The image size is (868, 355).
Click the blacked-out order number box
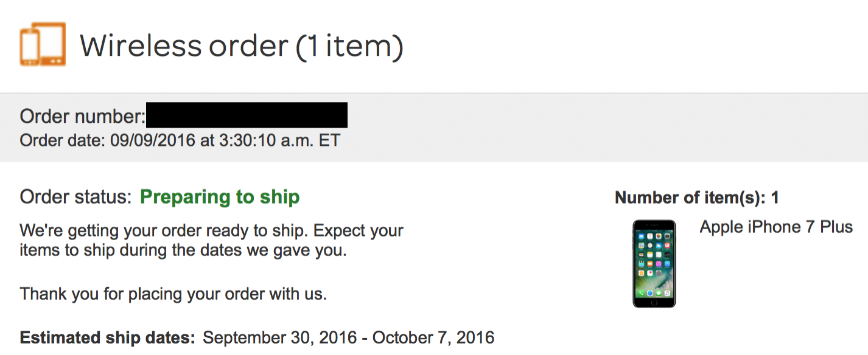(247, 115)
